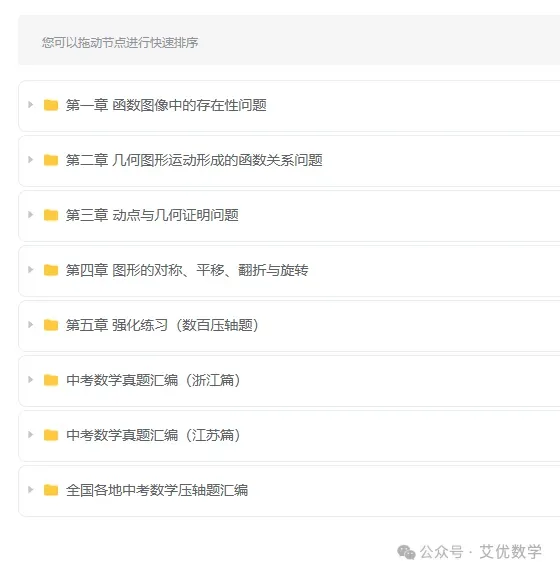Click the hint 您可以拖动节点进行快速排序
The width and height of the screenshot is (560, 574).
pyautogui.click(x=120, y=42)
